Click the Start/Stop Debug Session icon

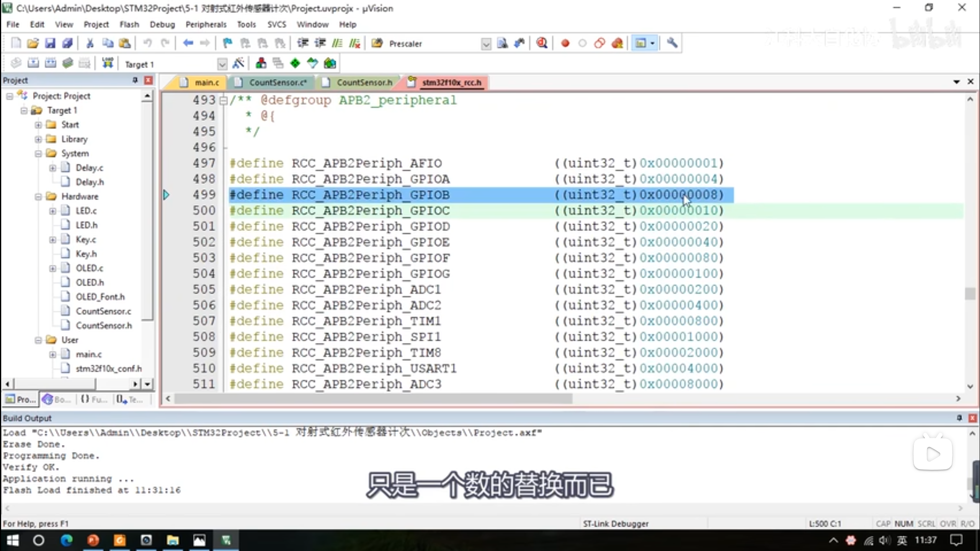coord(542,43)
